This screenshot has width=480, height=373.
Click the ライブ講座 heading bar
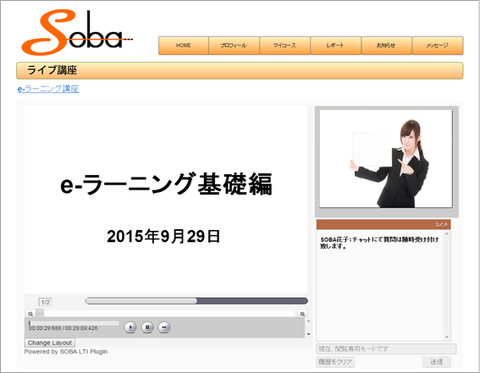coord(240,70)
